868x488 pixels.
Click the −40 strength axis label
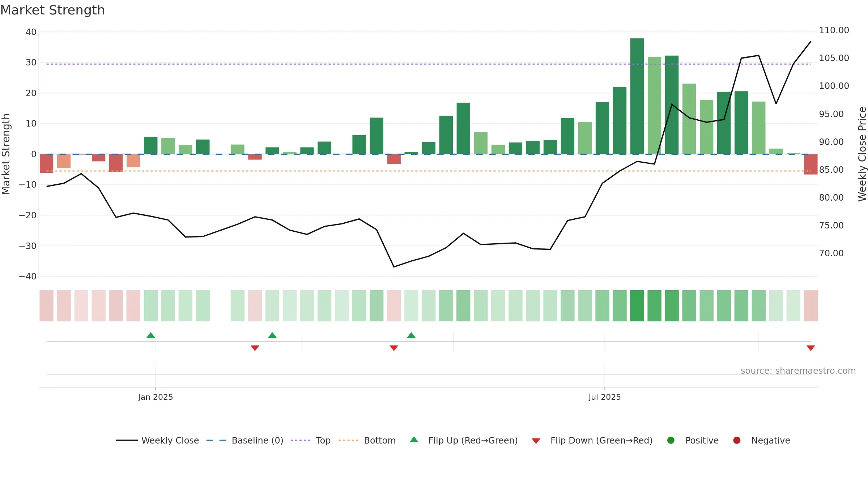[x=28, y=277]
